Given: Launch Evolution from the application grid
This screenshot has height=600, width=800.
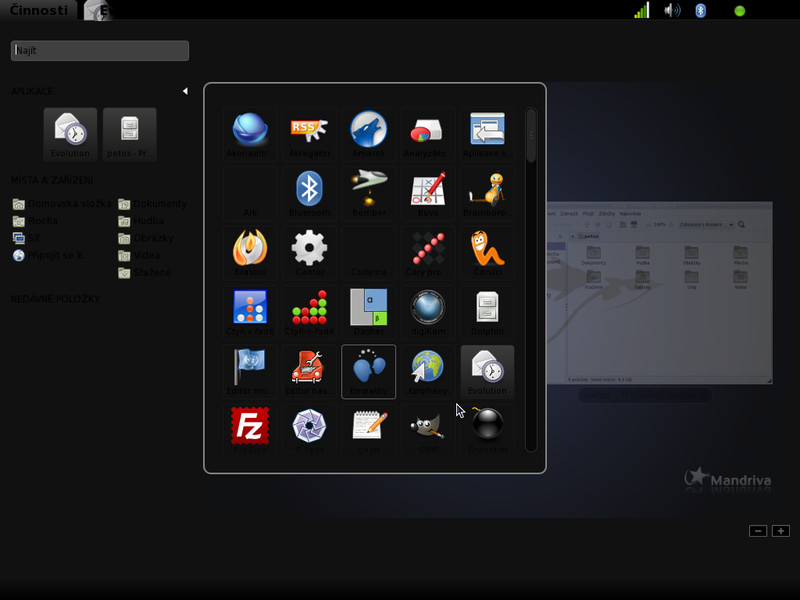Looking at the screenshot, I should [487, 371].
